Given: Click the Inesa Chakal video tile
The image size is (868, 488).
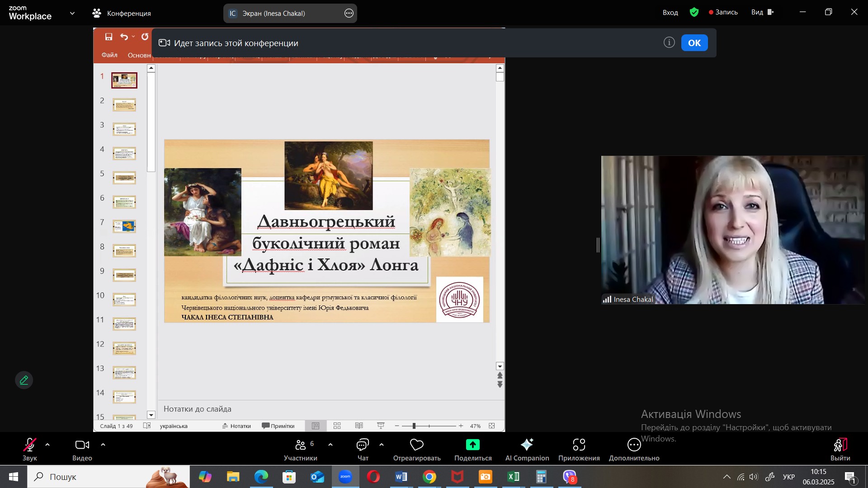Looking at the screenshot, I should pos(733,230).
